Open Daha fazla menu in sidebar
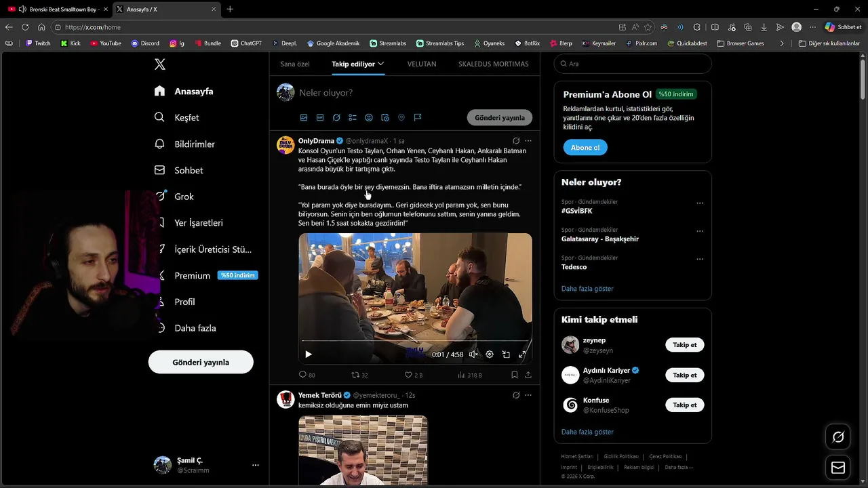 click(x=186, y=328)
